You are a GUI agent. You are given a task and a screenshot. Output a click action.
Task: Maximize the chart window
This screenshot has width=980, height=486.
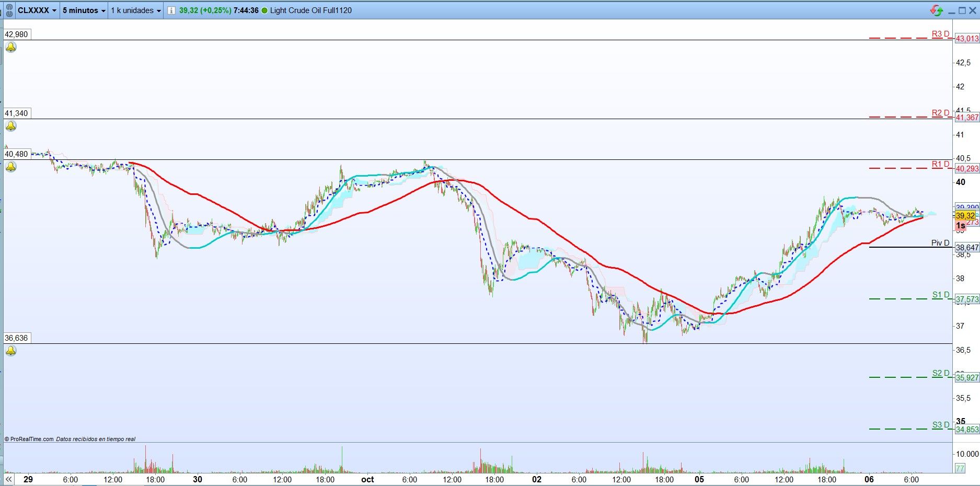pos(962,10)
